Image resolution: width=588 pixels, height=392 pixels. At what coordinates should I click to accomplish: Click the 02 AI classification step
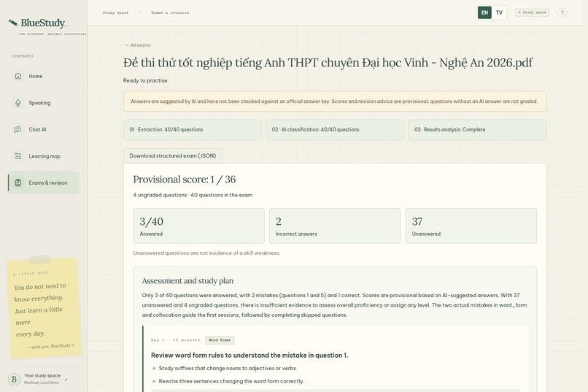point(335,130)
